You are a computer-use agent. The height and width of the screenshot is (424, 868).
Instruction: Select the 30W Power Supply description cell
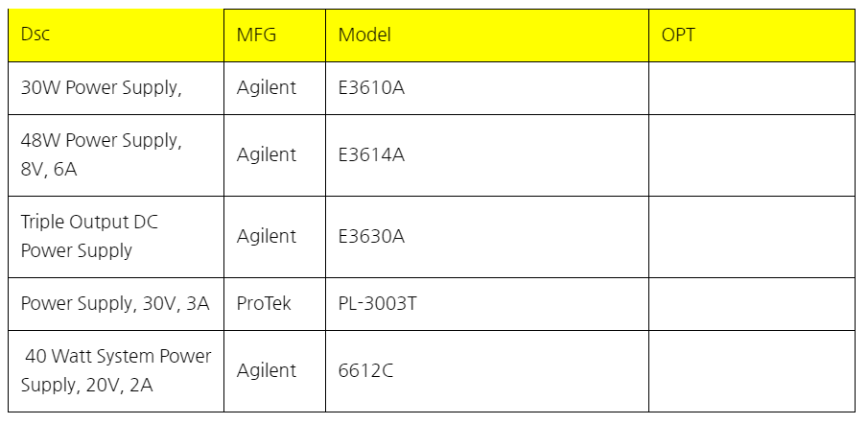coord(101,87)
